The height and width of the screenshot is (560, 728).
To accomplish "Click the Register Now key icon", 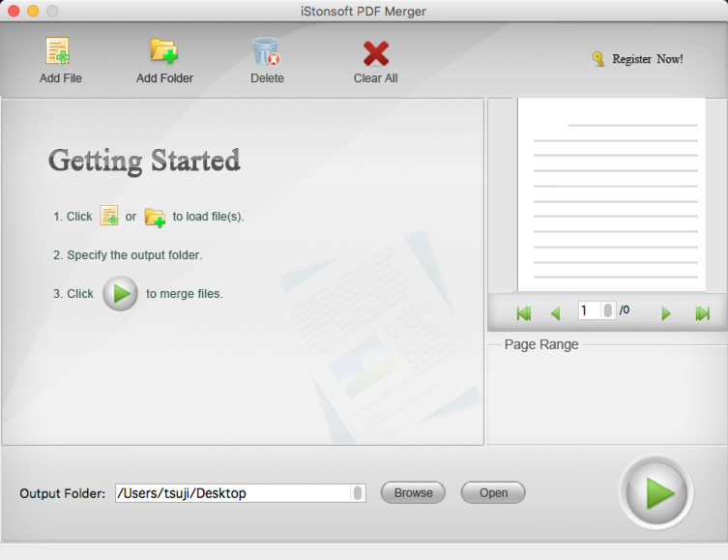I will click(598, 59).
